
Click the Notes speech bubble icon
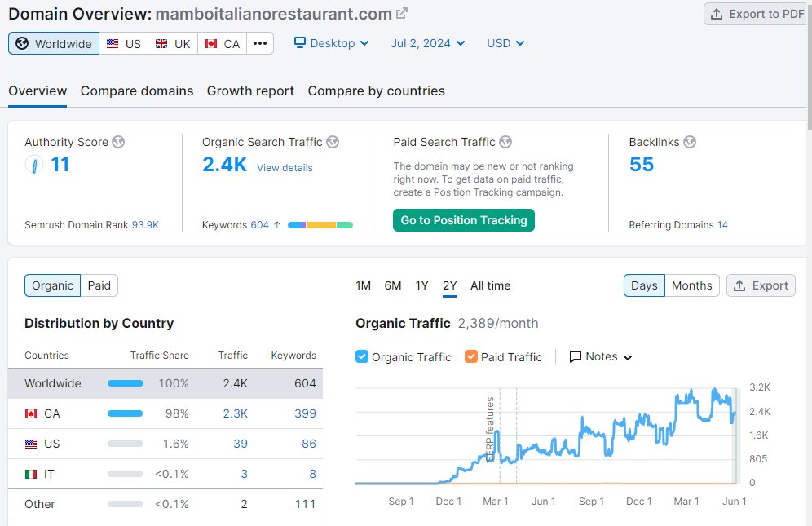pyautogui.click(x=575, y=357)
